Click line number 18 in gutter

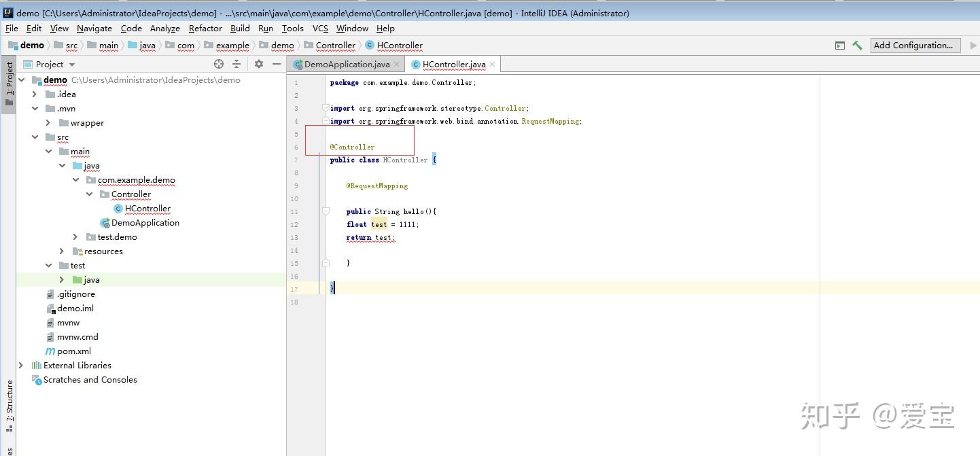(295, 302)
